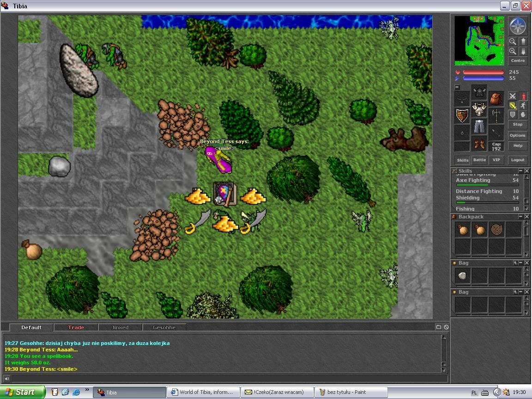This screenshot has width=532, height=399.
Task: Enable defensive shield fight mode
Action: 512,115
